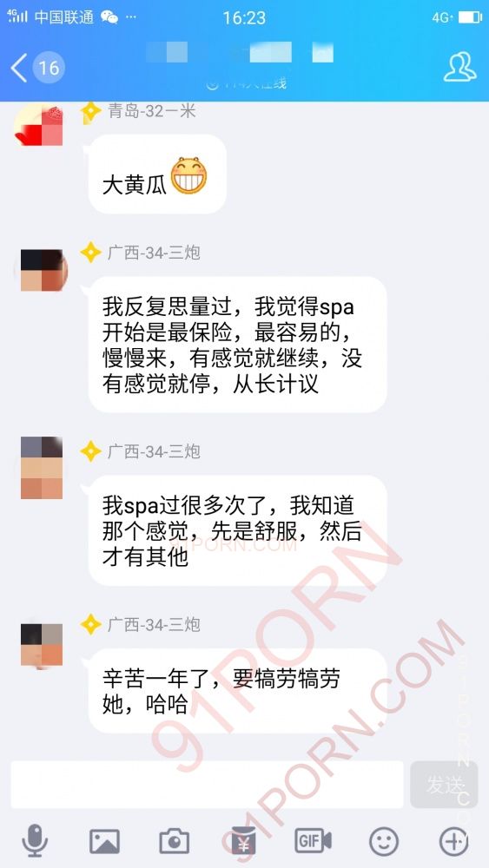The width and height of the screenshot is (489, 868).
Task: Open the GIF video icon
Action: tap(314, 841)
